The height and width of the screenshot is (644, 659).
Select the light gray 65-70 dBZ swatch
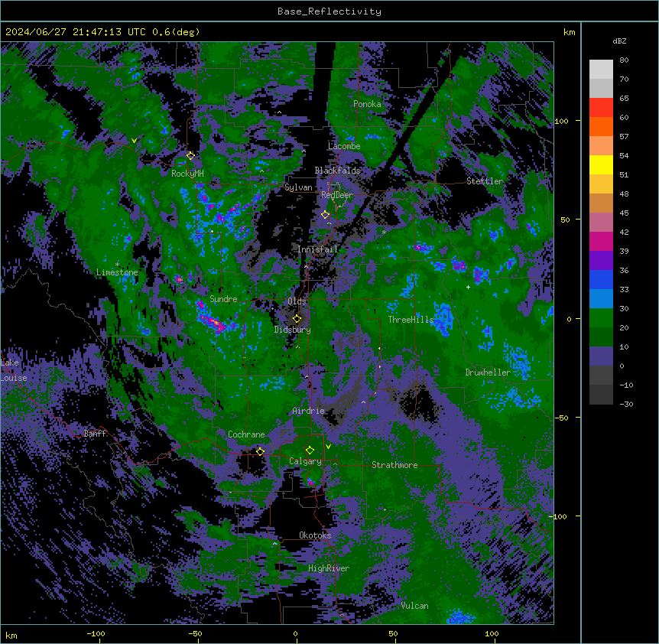(601, 88)
